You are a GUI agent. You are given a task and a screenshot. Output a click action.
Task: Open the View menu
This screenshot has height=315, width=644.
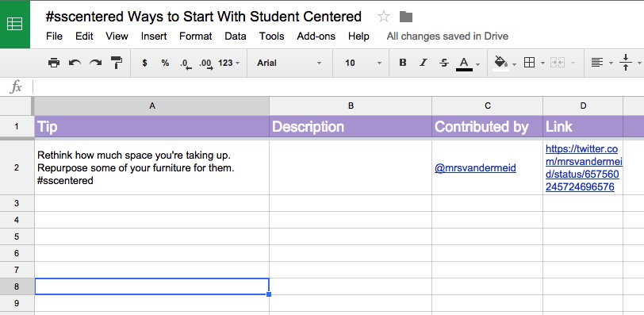coord(117,36)
